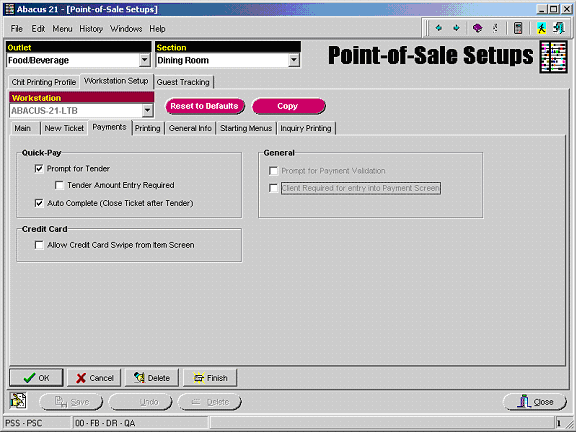Enable Allow Credit Card Swipe from Item Screen

click(x=39, y=245)
